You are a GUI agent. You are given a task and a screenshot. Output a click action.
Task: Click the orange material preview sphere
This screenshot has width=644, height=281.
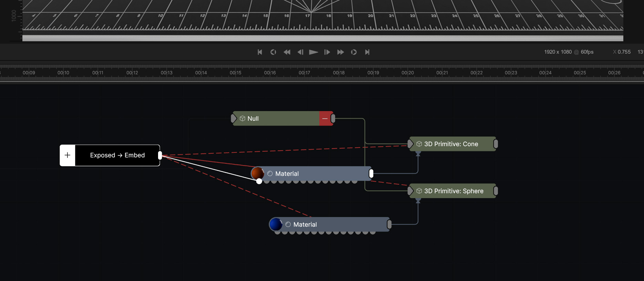click(258, 173)
